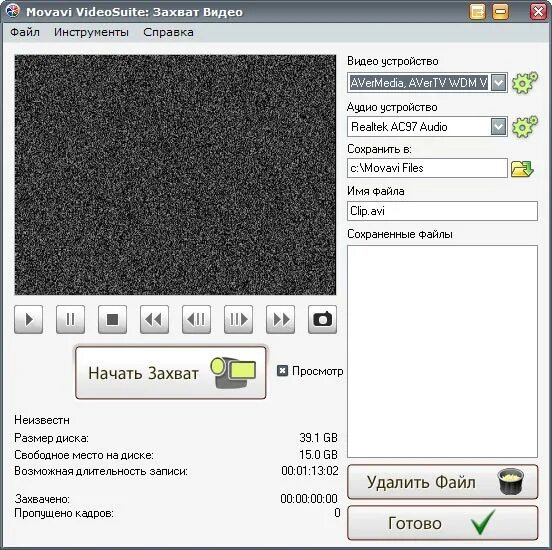
Task: Stop playback with the square button
Action: tap(112, 319)
